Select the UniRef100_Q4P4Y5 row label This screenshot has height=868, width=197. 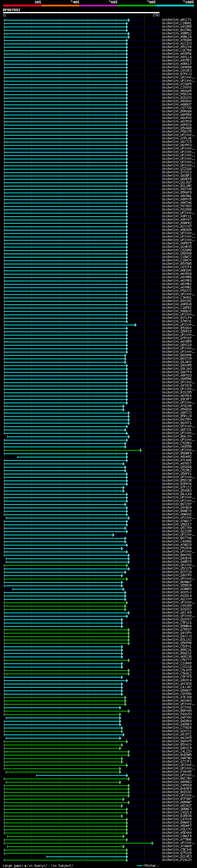point(177,741)
